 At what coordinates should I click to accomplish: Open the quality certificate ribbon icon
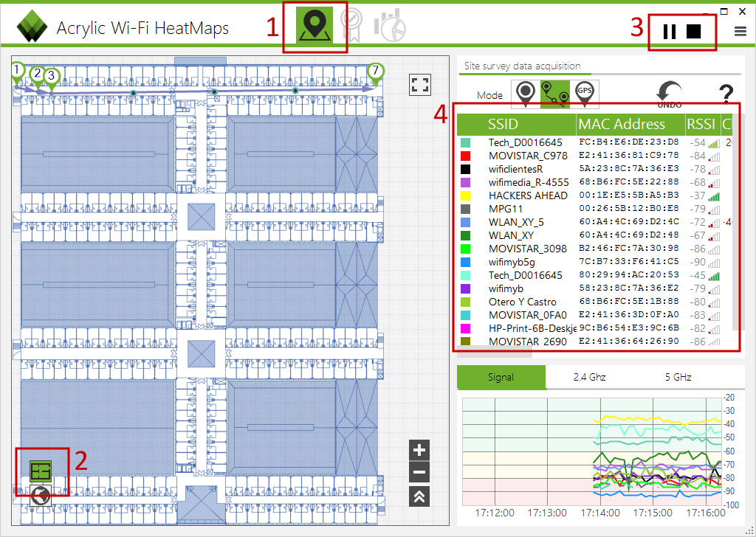tap(351, 25)
